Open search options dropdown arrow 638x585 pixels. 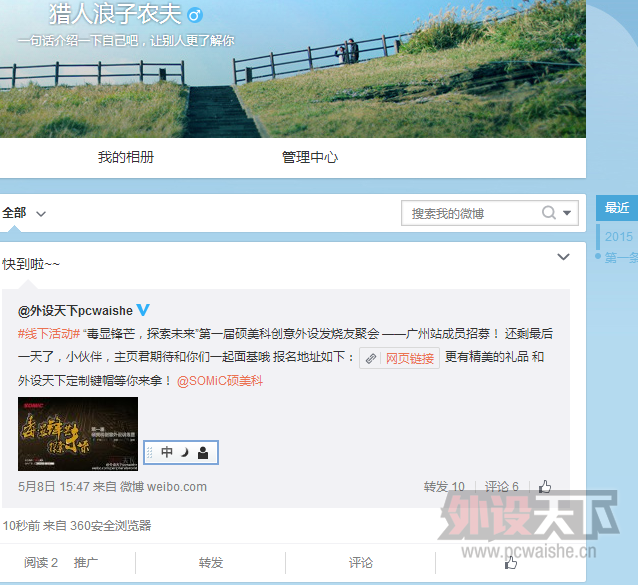[x=567, y=213]
